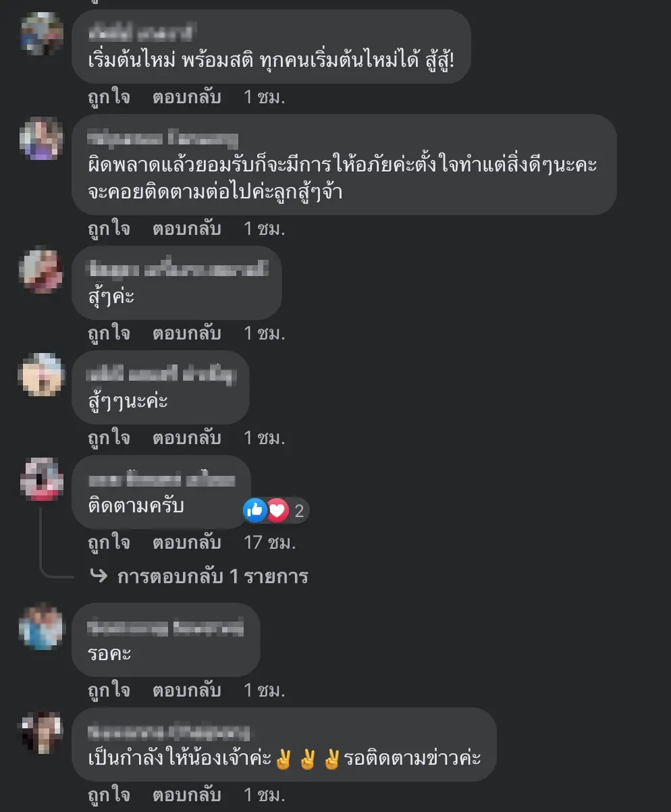The height and width of the screenshot is (812, 671).
Task: Expand การตอบกลับ 1 รายการ replies
Action: tap(213, 576)
